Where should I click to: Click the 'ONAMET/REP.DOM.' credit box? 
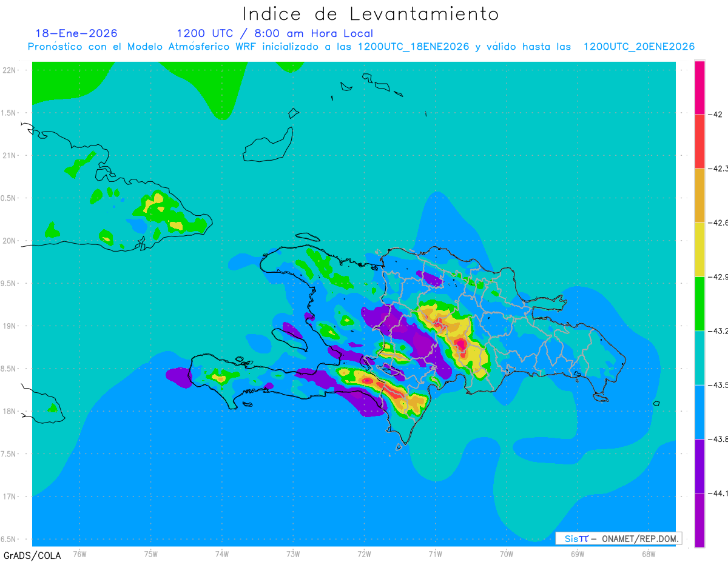[619, 538]
